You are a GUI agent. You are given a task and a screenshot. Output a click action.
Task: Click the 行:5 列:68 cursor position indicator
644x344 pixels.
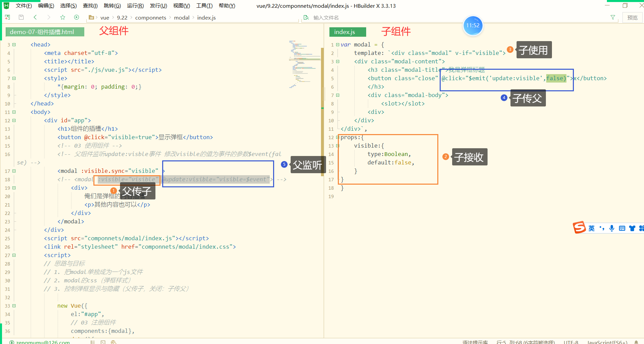point(526,342)
